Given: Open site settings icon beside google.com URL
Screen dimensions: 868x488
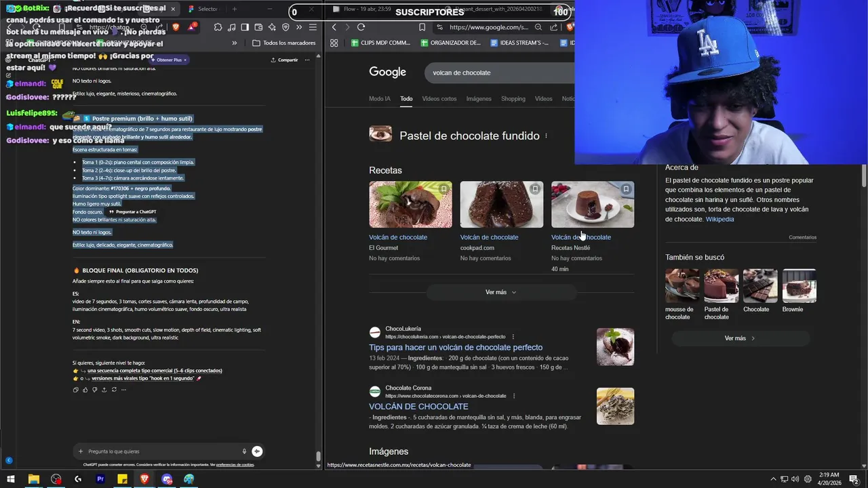Looking at the screenshot, I should point(439,27).
